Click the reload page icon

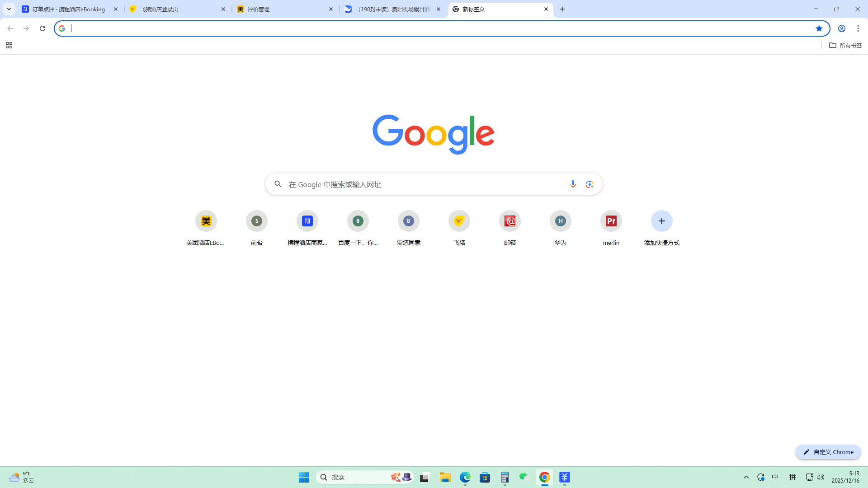click(42, 28)
